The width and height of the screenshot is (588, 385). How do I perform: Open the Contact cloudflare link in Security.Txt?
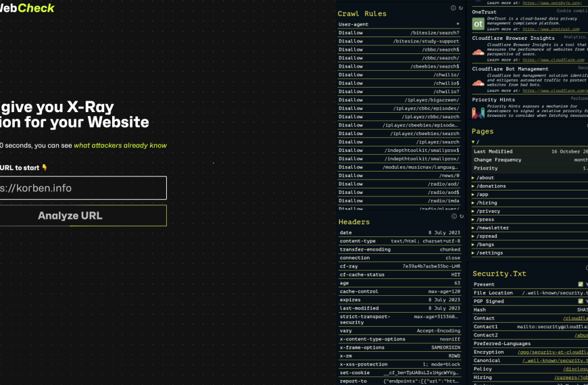coord(575,318)
